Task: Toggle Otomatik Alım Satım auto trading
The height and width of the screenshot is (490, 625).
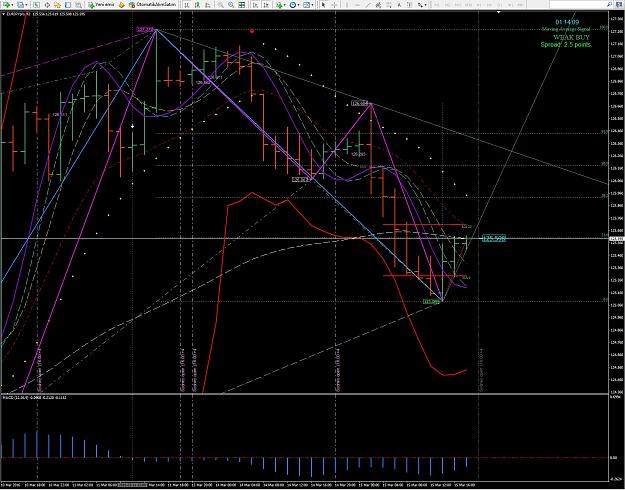Action: click(x=152, y=5)
